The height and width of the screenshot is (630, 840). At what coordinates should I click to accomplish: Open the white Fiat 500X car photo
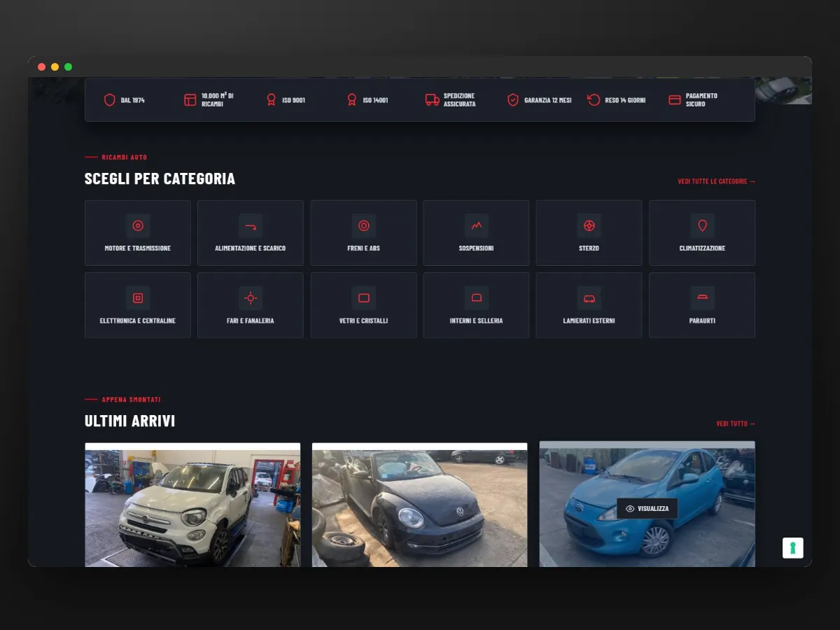[x=192, y=505]
